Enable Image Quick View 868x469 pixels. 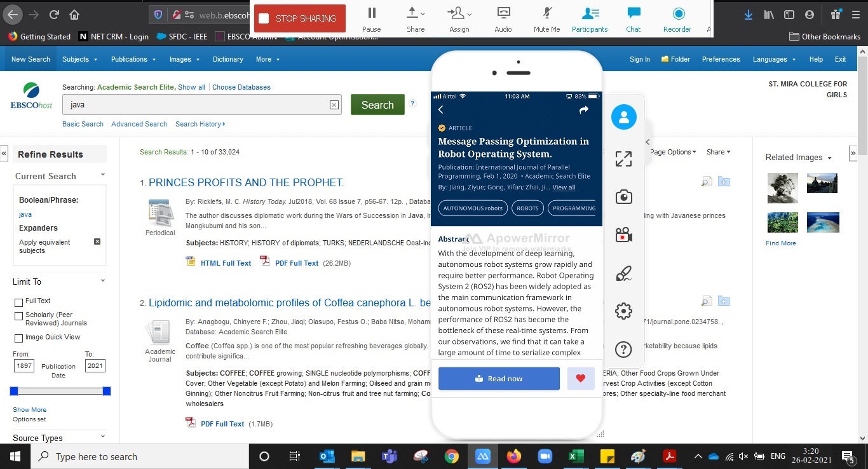point(18,337)
